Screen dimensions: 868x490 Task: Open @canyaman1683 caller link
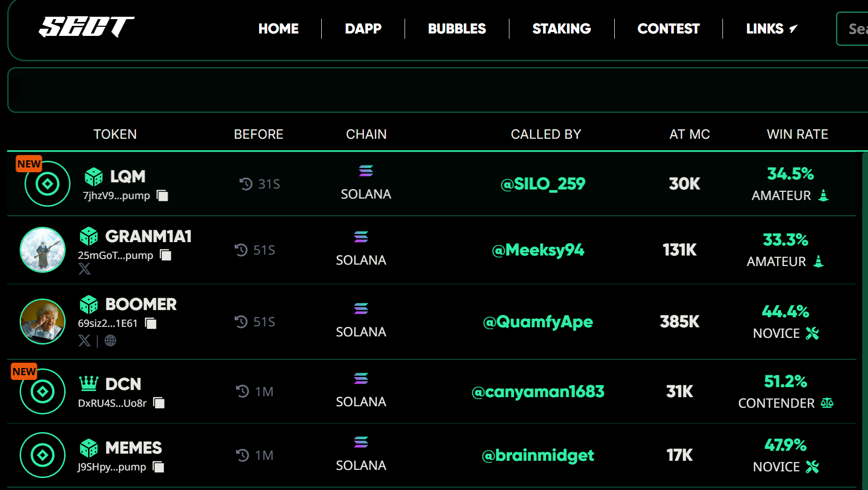(538, 391)
